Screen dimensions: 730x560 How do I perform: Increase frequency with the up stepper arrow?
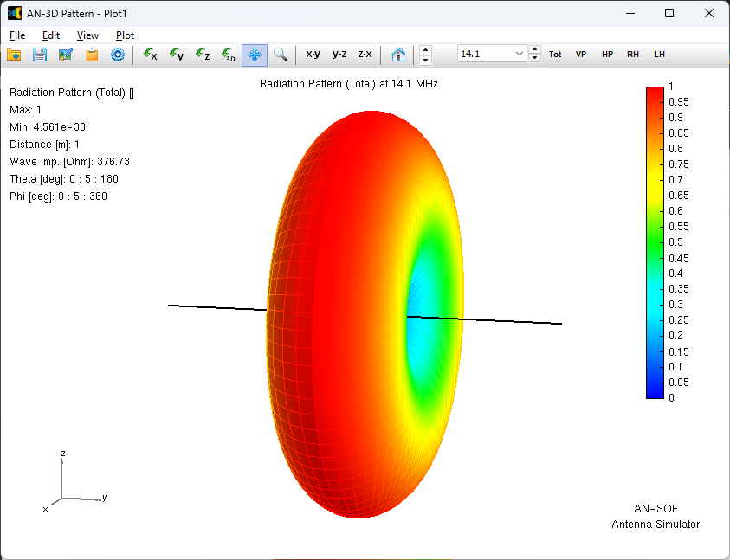coord(535,49)
